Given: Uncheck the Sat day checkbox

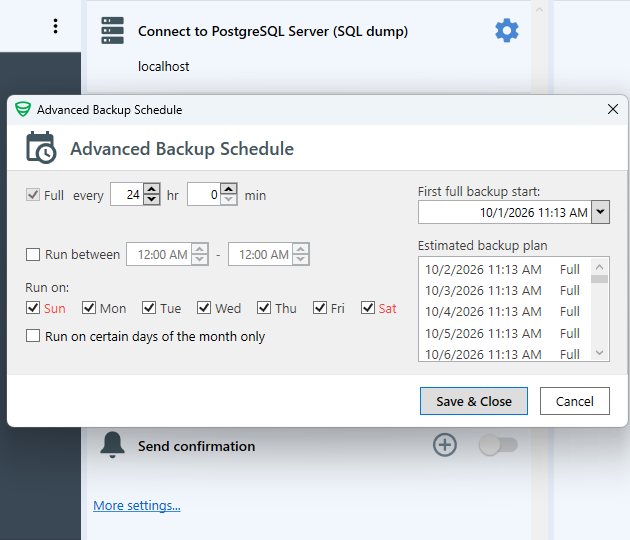Looking at the screenshot, I should click(x=368, y=308).
